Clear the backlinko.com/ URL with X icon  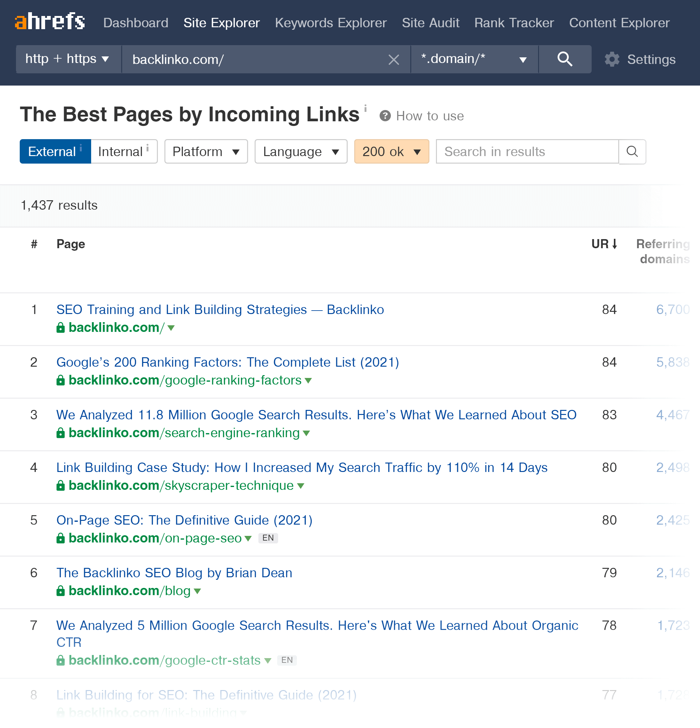pos(393,60)
